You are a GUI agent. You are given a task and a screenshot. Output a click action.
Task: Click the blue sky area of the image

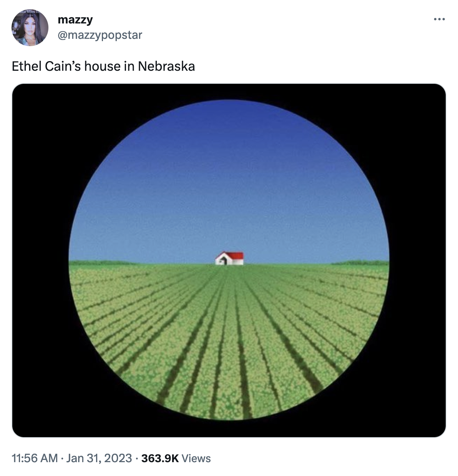(x=229, y=177)
